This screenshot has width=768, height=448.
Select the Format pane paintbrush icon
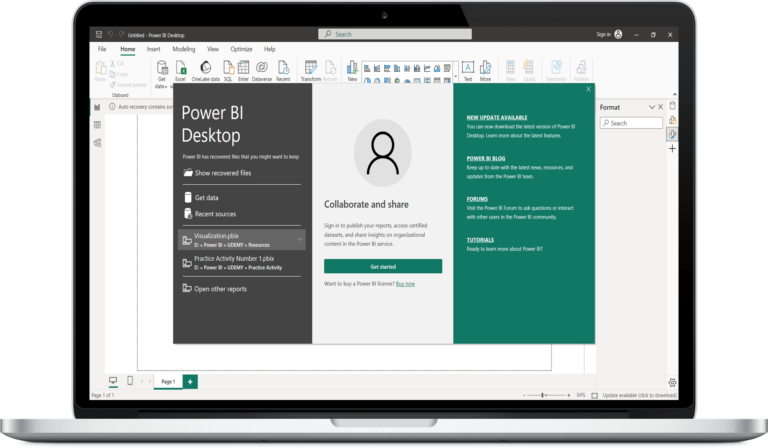pyautogui.click(x=672, y=134)
